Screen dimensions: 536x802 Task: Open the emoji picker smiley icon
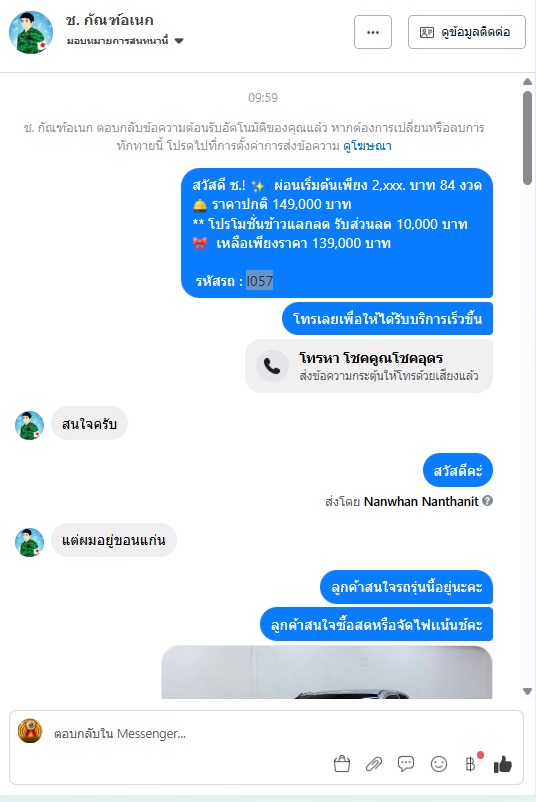pos(439,764)
